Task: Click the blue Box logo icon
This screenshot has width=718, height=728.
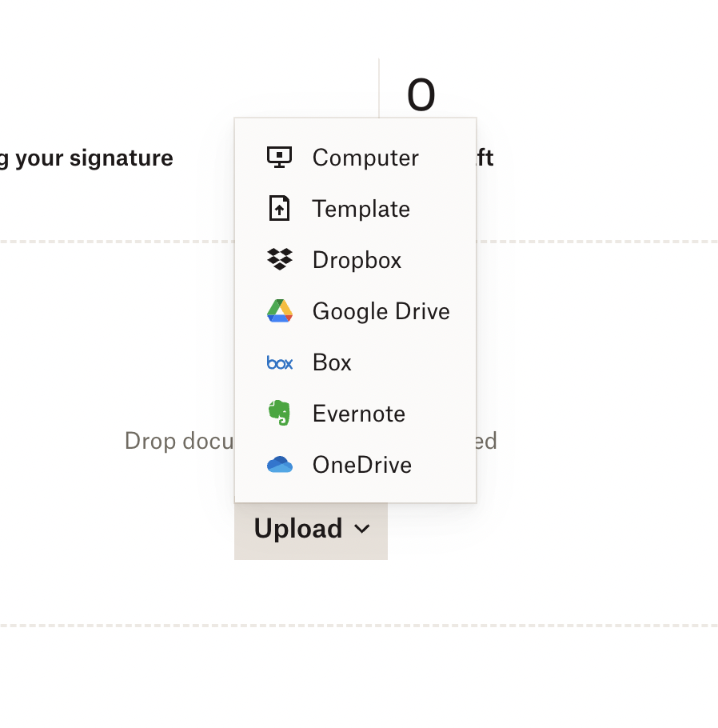Action: pyautogui.click(x=279, y=363)
